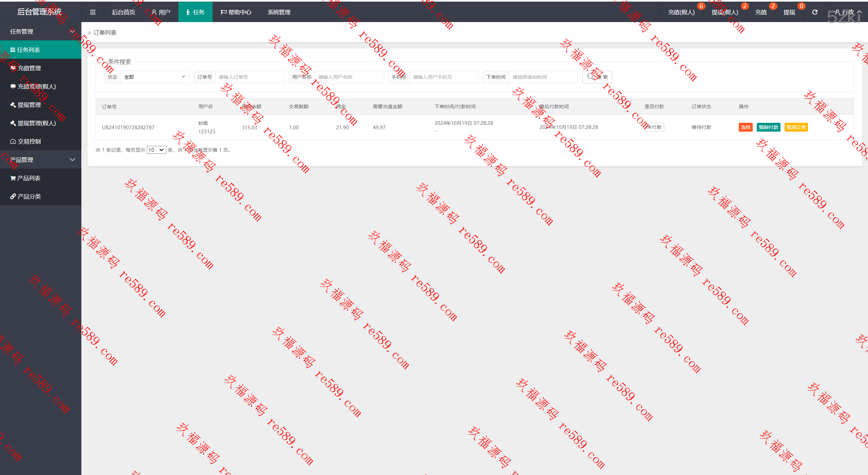Click the green 强制付款 button
The width and height of the screenshot is (868, 475).
click(x=768, y=127)
